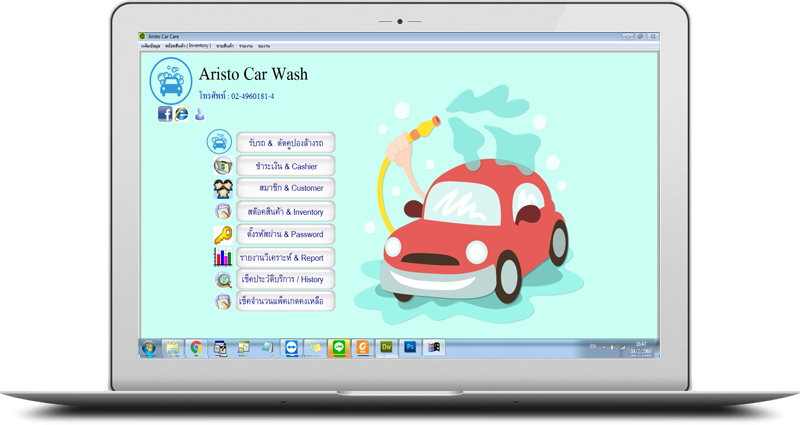Viewport: 800px width, 425px height.
Task: Open the สต็อคสินค้า & Inventory button
Action: (x=286, y=211)
